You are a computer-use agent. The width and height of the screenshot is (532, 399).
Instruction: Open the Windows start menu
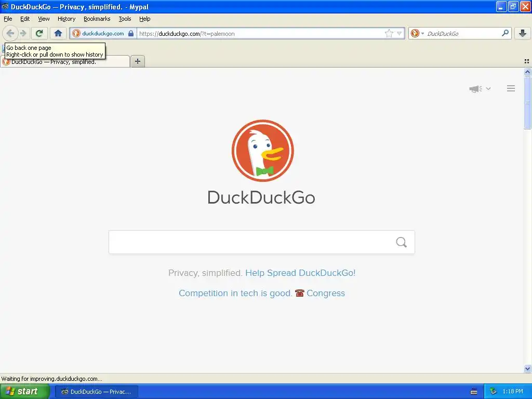click(x=24, y=392)
